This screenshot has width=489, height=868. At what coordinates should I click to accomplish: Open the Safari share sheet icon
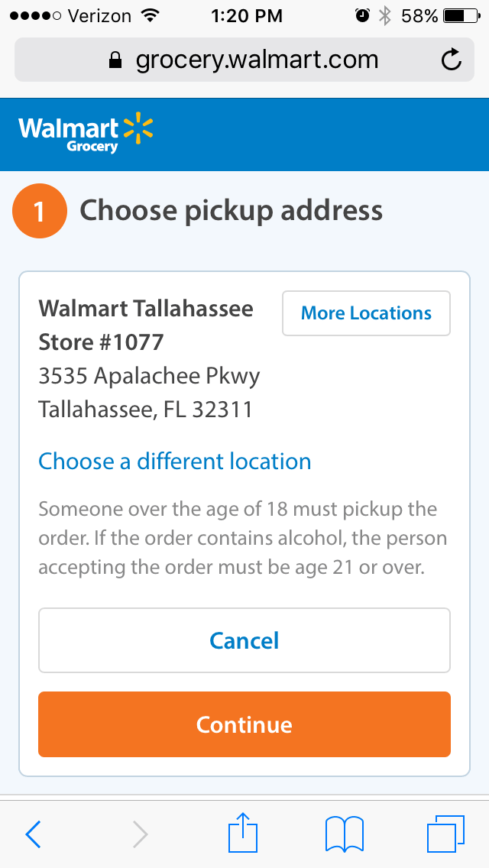[244, 831]
